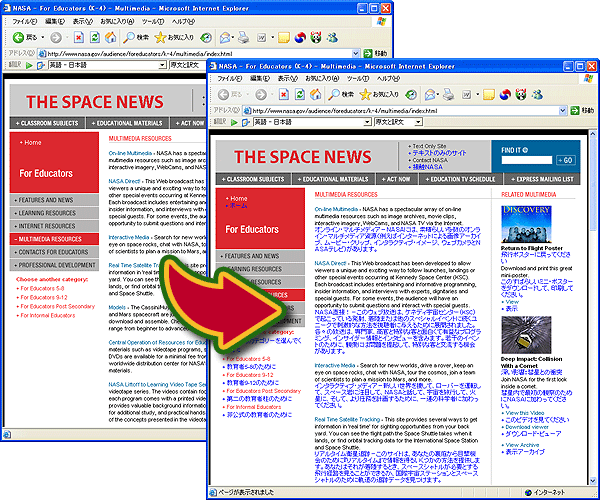Open the Discovery Return to Flight poster thumbnail
Viewport: 600px width, 500px height.
(526, 224)
